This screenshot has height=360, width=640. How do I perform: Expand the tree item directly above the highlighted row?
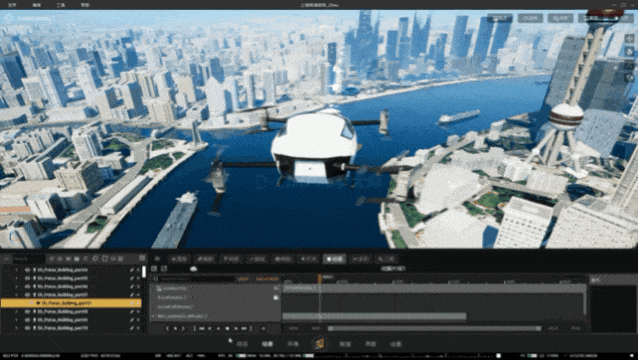(17, 295)
